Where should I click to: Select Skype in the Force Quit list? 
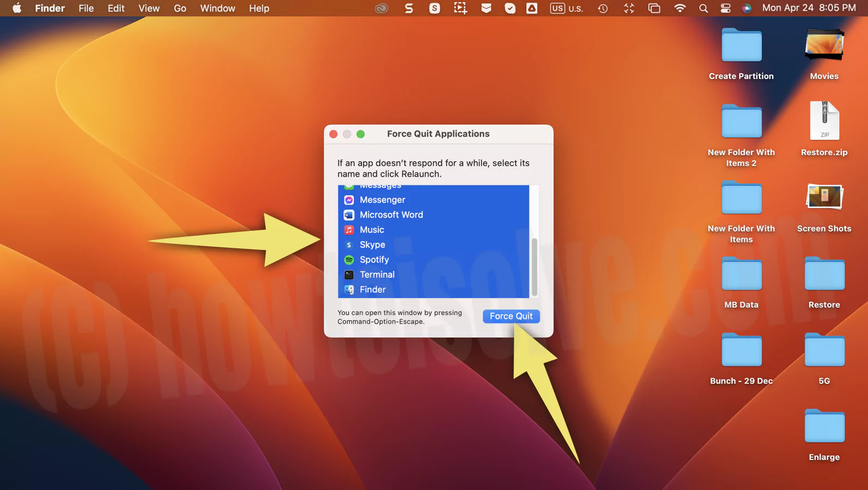[433, 245]
